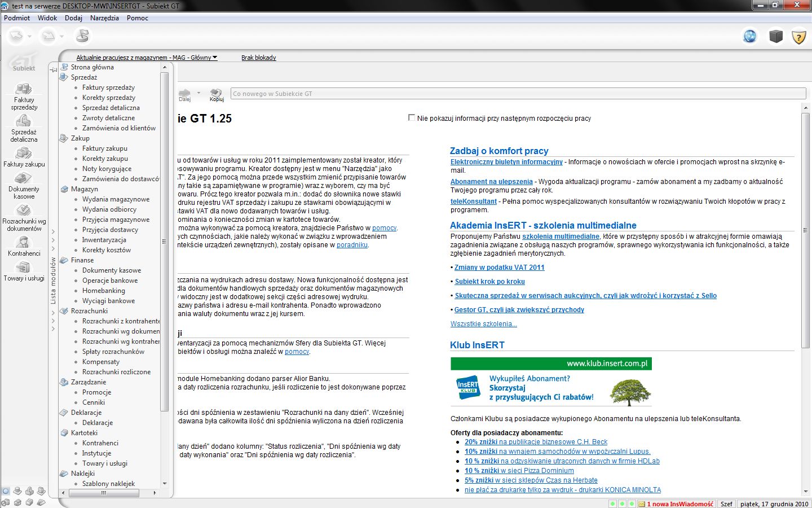The height and width of the screenshot is (508, 812).
Task: Open Dokumenty kasowe shortcut in left sidebar
Action: point(24,186)
